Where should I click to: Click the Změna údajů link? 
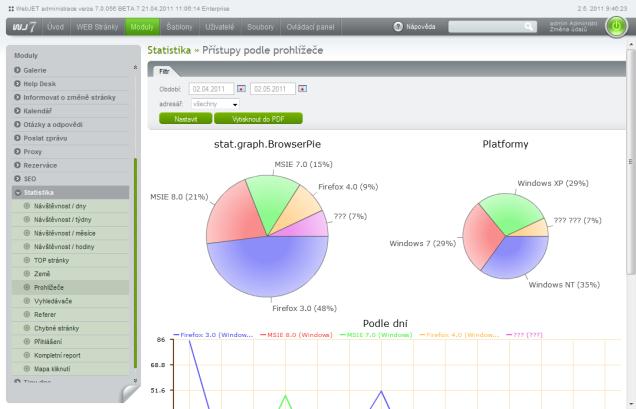pos(568,30)
